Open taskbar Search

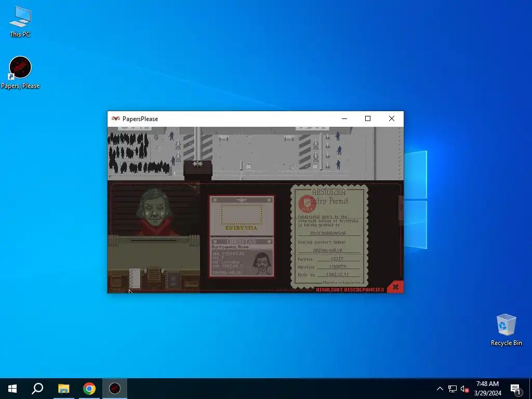coord(37,389)
